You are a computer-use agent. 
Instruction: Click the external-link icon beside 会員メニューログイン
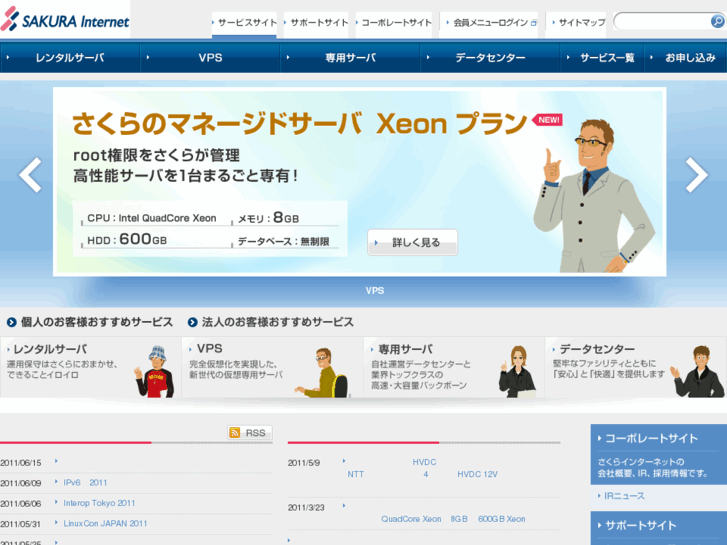533,23
